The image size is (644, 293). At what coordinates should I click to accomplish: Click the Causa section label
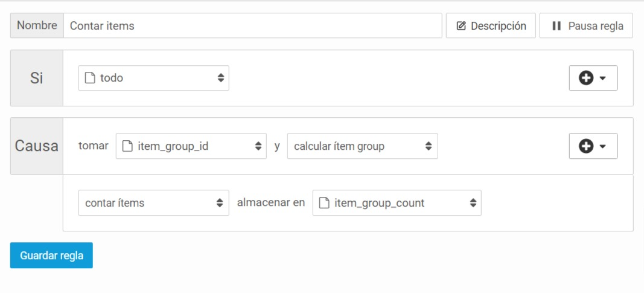tap(37, 146)
